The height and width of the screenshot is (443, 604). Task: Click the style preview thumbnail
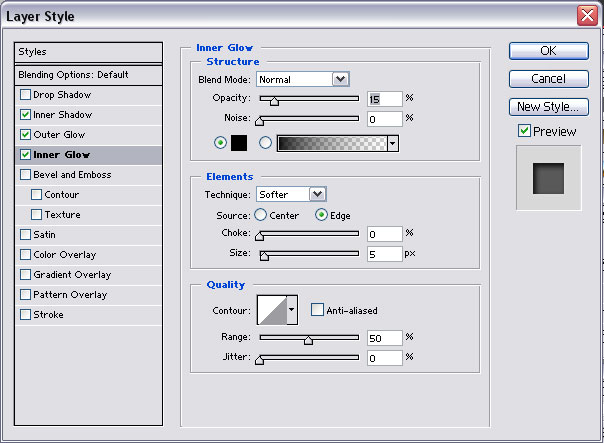[548, 177]
